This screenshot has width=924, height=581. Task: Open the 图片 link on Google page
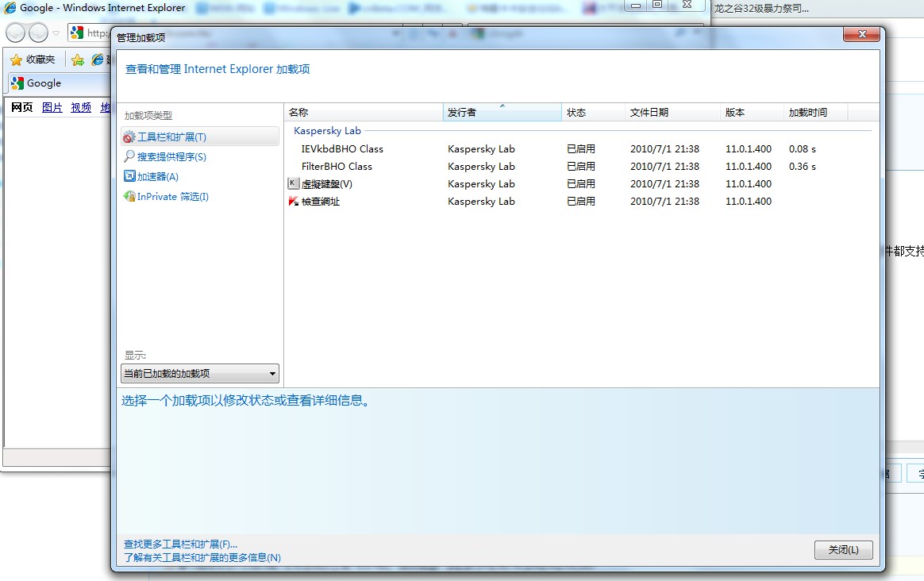coord(52,107)
